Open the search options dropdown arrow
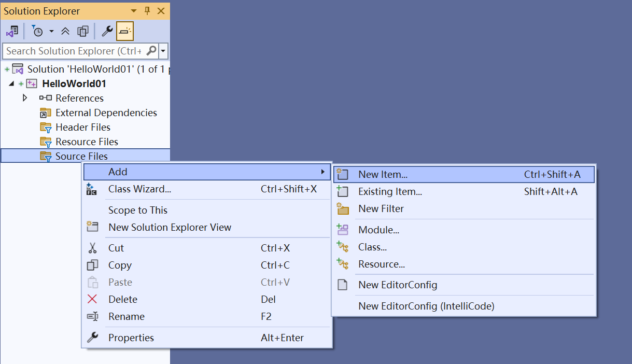Screen dimensions: 632x364 (x=164, y=51)
